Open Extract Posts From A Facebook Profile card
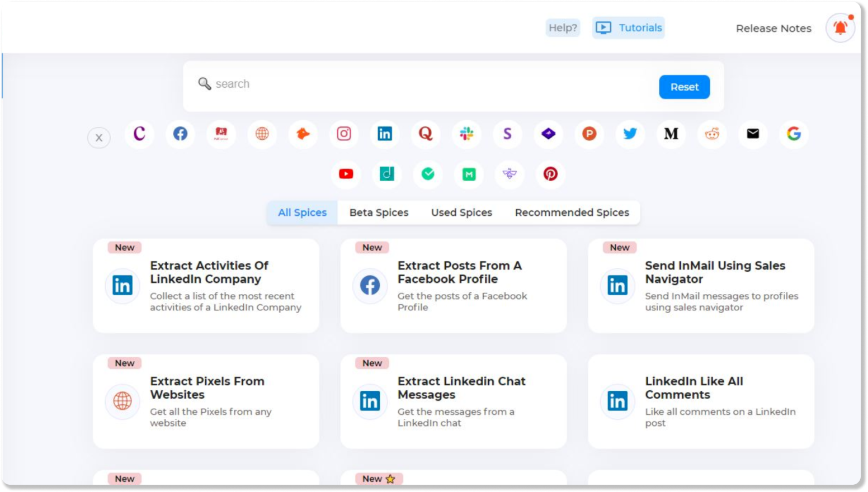The width and height of the screenshot is (868, 492). click(454, 286)
